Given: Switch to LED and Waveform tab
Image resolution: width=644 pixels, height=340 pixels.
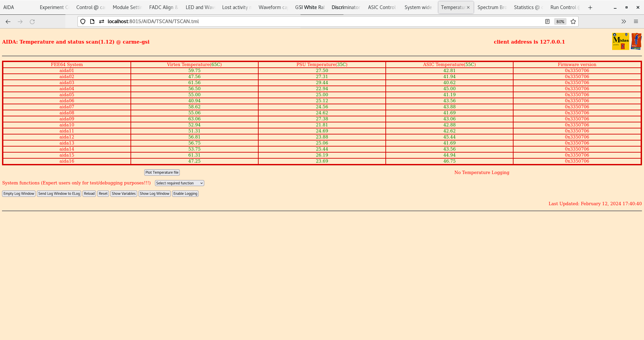Looking at the screenshot, I should tap(200, 7).
